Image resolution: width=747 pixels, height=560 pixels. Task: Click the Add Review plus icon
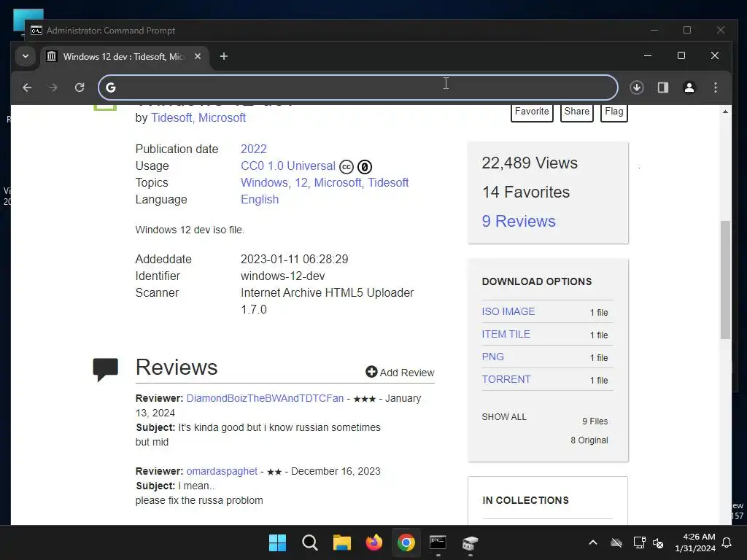click(371, 372)
